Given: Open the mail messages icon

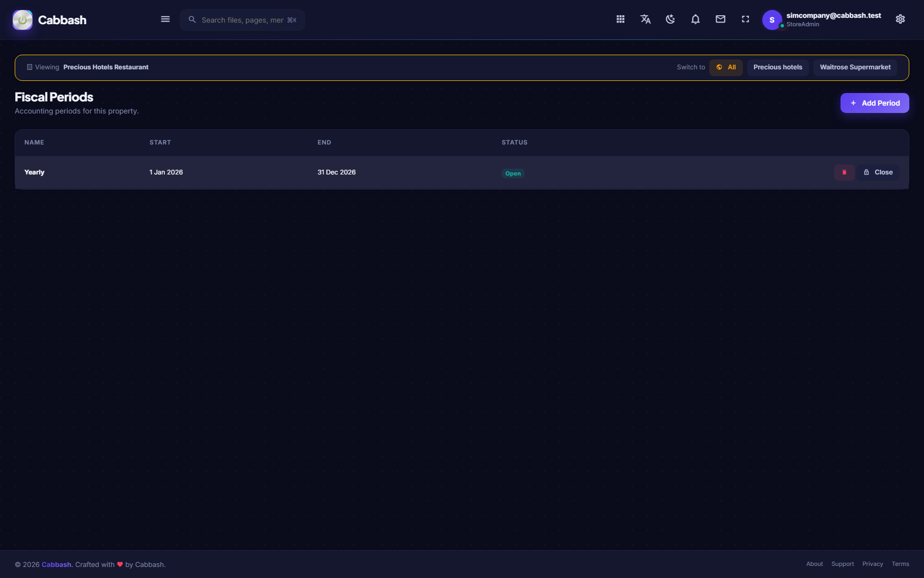Looking at the screenshot, I should 720,19.
